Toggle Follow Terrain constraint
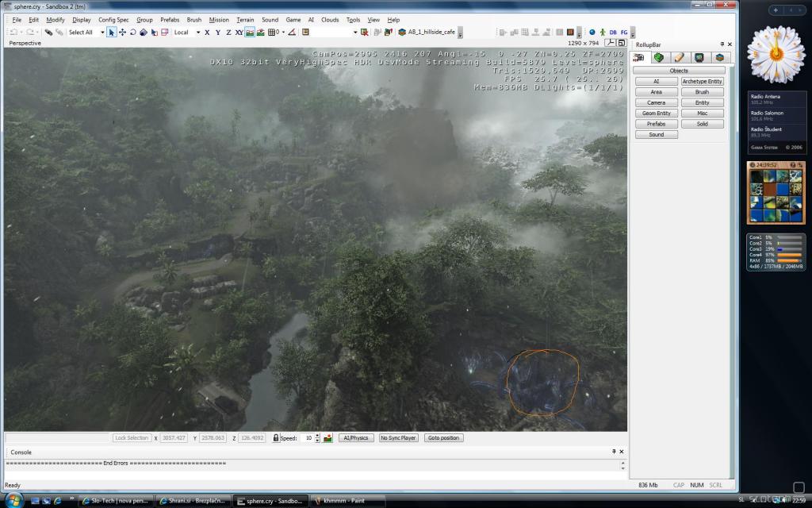Screen dimensions: 812x508 (x=250, y=32)
